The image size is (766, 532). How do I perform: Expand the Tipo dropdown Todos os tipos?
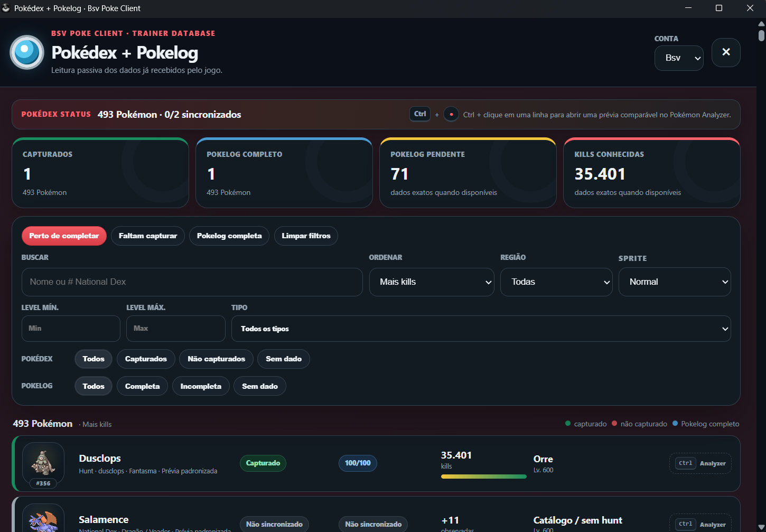(x=481, y=329)
